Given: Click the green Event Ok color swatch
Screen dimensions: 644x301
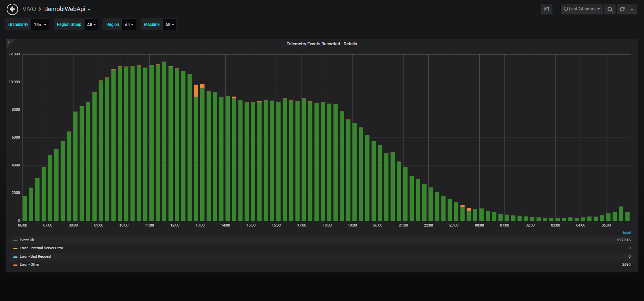Looking at the screenshot, I should (15, 240).
